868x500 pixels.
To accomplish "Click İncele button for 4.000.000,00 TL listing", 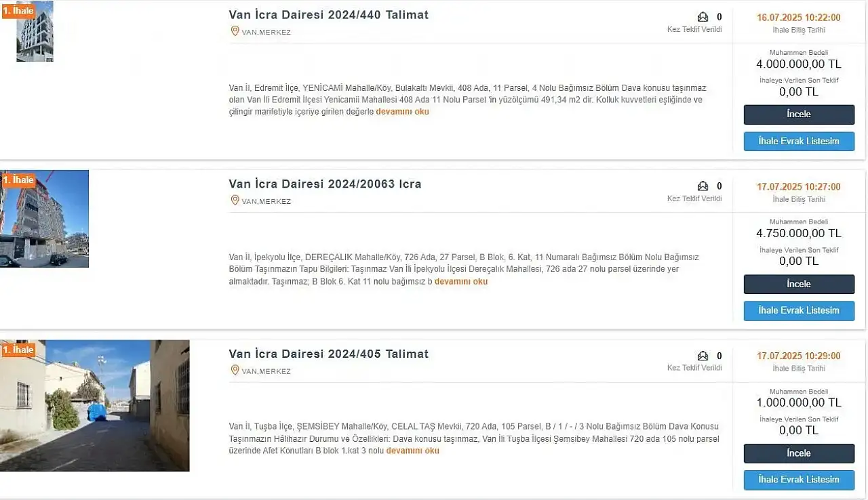I will pos(799,114).
